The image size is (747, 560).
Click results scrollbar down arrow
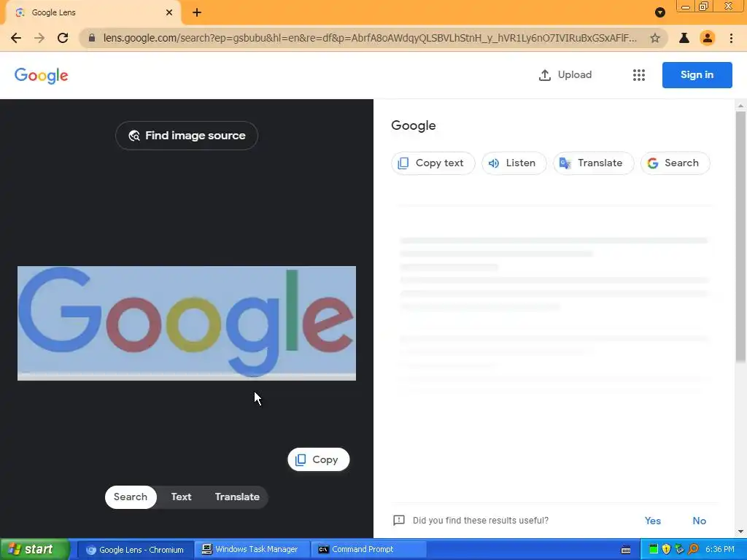point(740,532)
